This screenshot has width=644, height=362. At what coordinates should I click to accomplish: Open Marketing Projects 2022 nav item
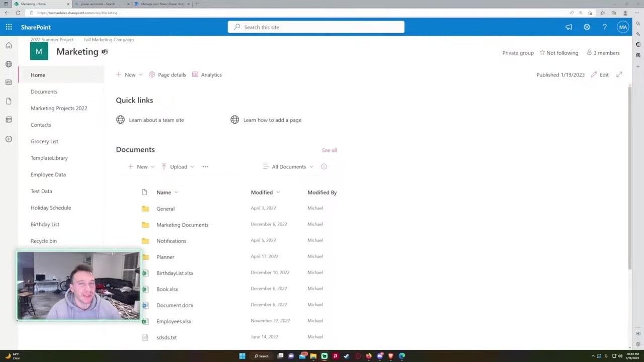(59, 108)
